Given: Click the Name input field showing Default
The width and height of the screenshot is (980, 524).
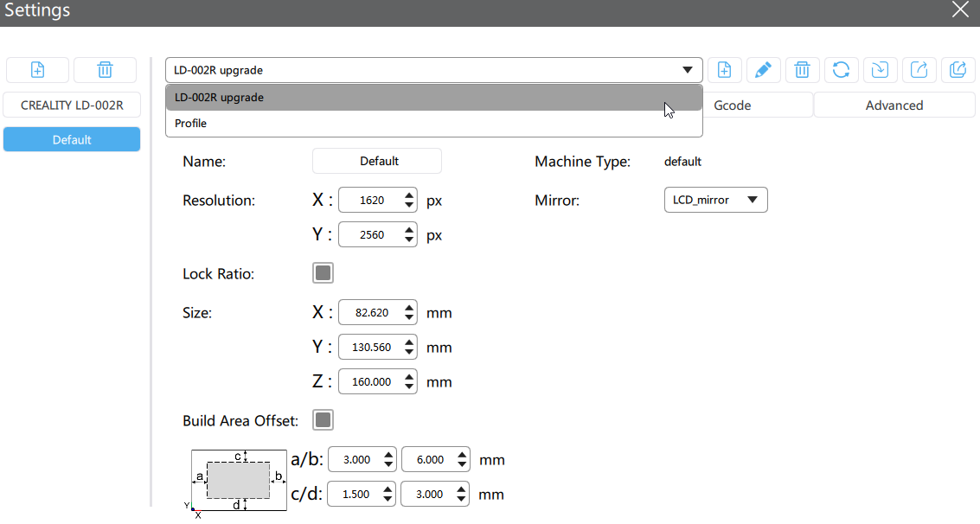Looking at the screenshot, I should tap(377, 161).
